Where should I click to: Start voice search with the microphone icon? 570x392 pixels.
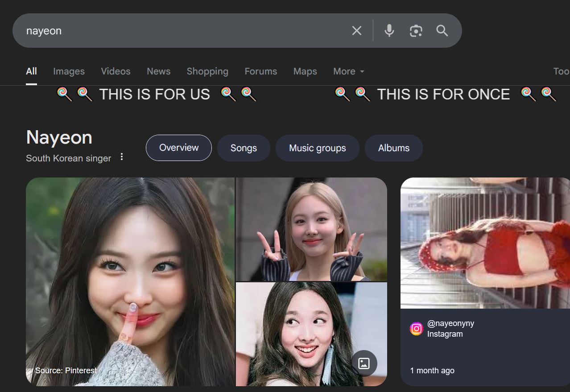point(389,31)
